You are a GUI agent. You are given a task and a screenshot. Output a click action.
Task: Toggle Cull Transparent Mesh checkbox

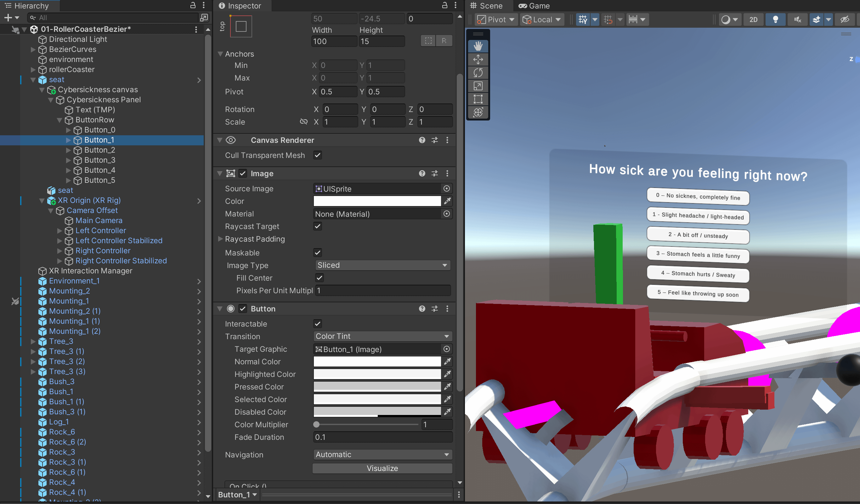click(317, 155)
